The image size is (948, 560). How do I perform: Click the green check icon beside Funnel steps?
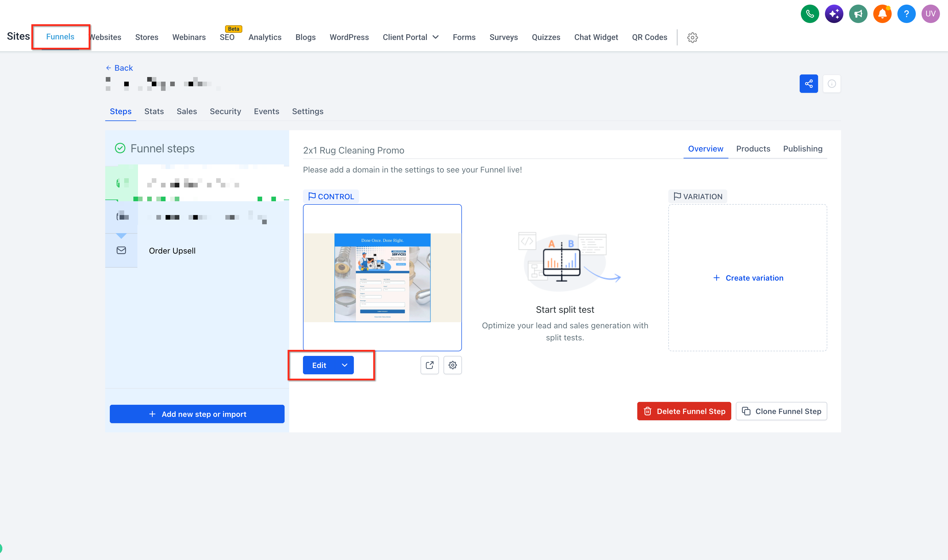[120, 148]
